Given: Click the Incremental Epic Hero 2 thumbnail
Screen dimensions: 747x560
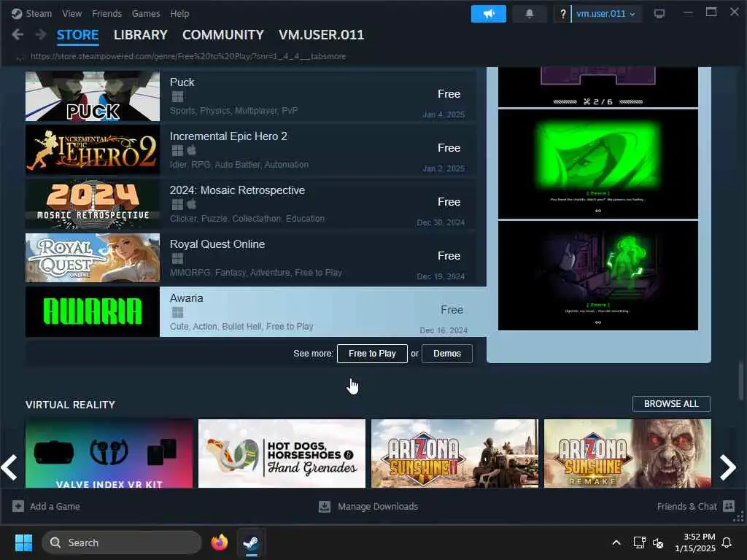Looking at the screenshot, I should click(x=93, y=150).
